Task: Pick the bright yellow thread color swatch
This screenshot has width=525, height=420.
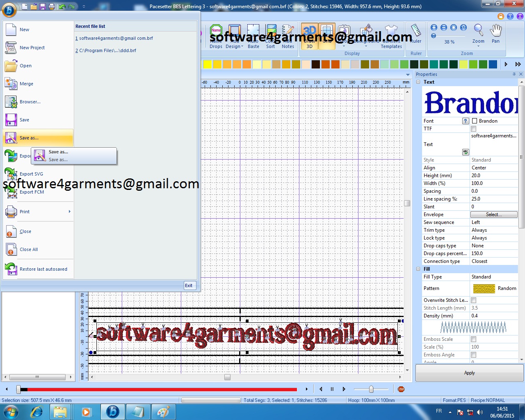Action: [x=208, y=64]
